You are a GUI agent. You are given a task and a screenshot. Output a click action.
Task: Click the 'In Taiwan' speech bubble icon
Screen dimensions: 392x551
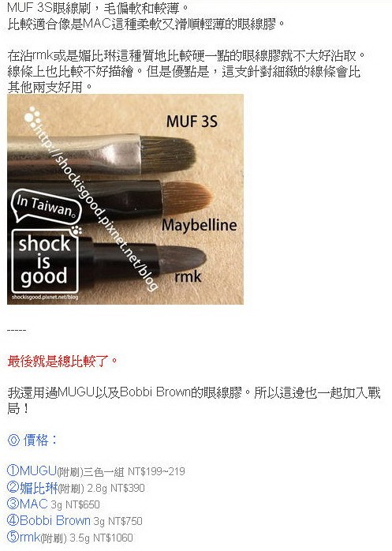46,207
